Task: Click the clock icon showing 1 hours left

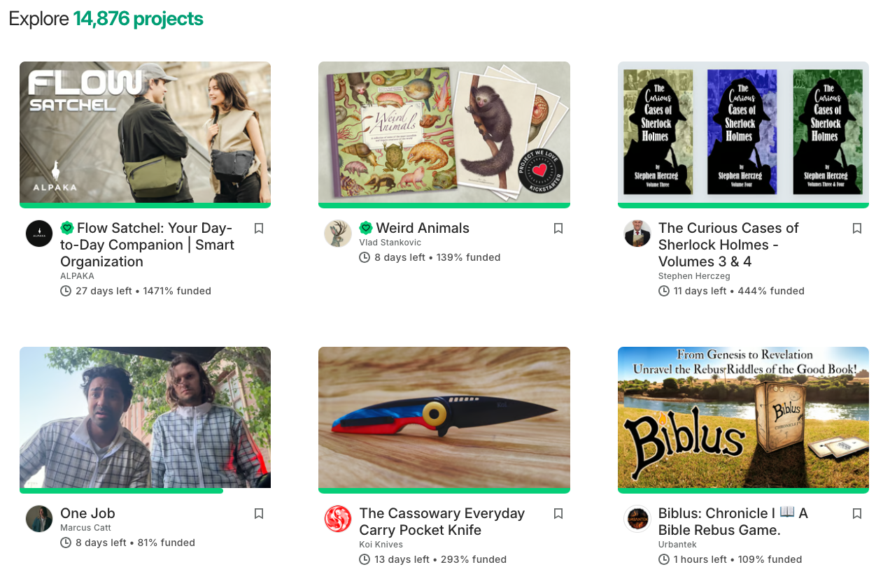Action: point(663,559)
